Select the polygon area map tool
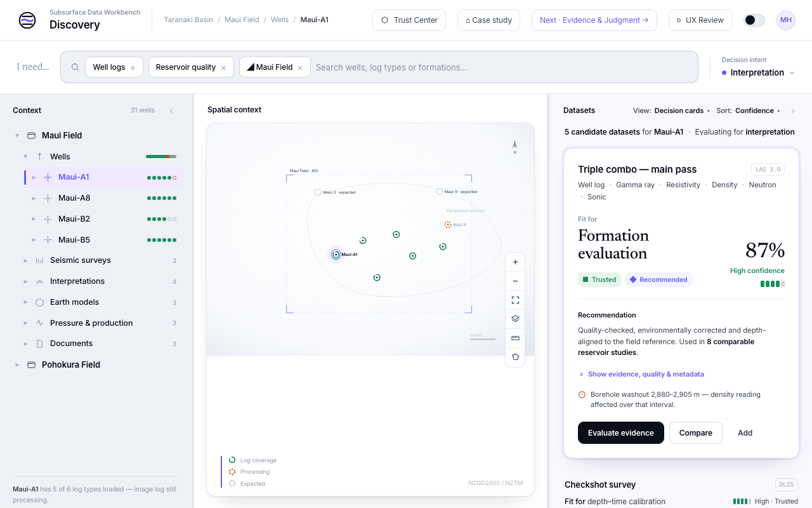 (x=515, y=357)
